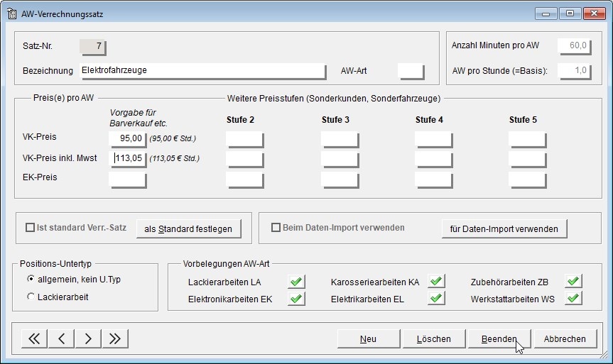Click Stufe 5 EK-Preis field

click(527, 180)
